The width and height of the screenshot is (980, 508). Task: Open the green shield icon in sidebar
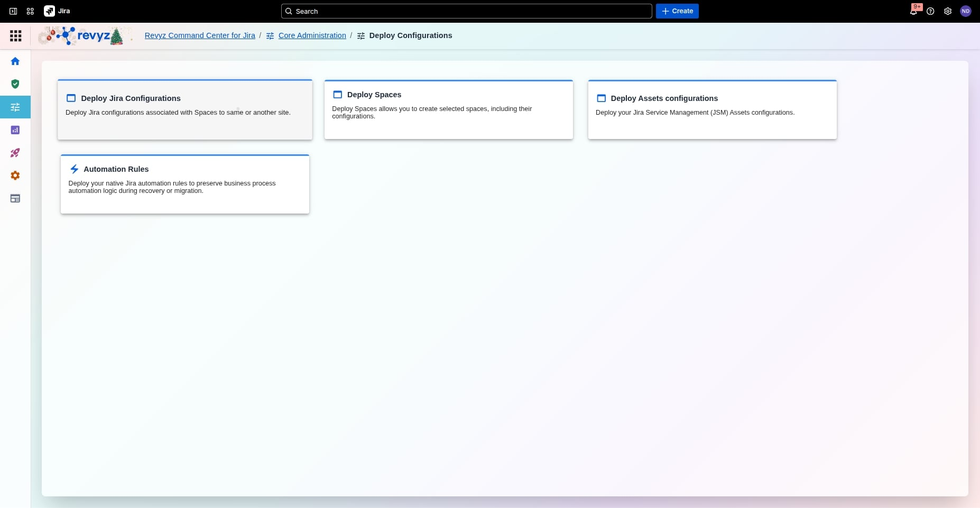tap(15, 84)
